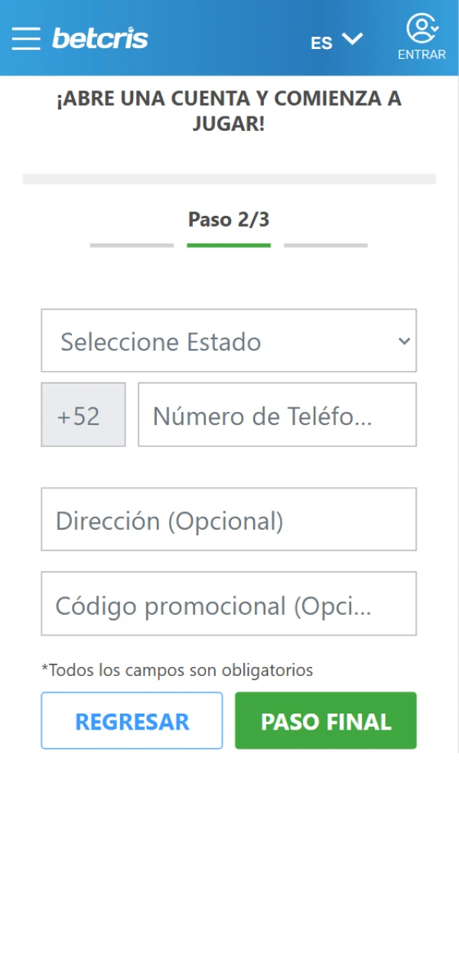Click the first step progress segment
The height and width of the screenshot is (980, 459).
coord(131,245)
